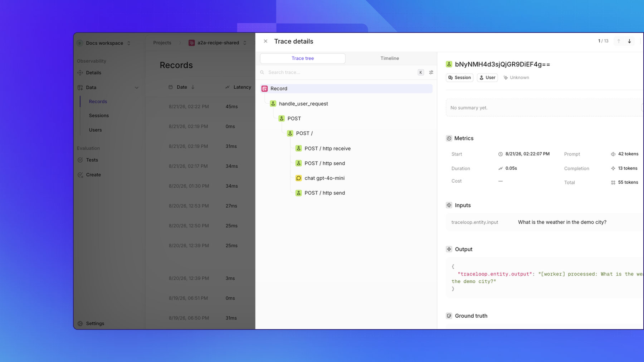Click the Unknown label

pyautogui.click(x=516, y=78)
